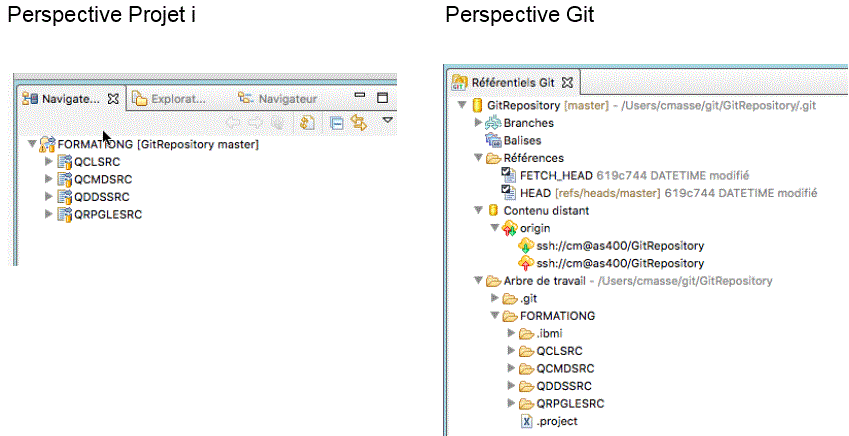Click the push URL red arrow icon
Image resolution: width=849 pixels, height=436 pixels.
[x=526, y=263]
